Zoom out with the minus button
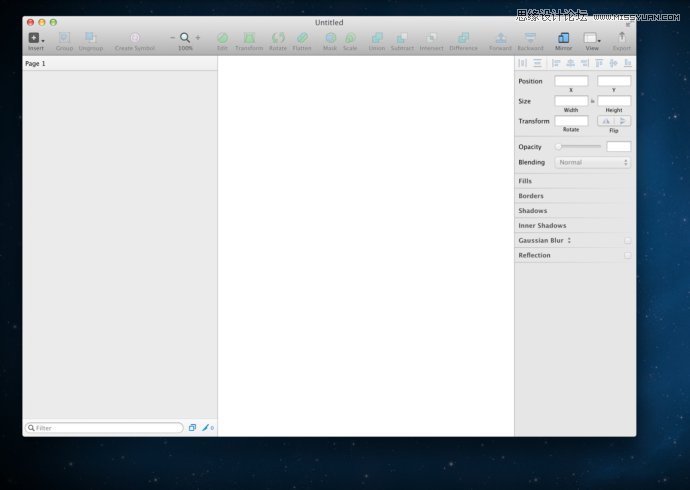 coord(172,38)
